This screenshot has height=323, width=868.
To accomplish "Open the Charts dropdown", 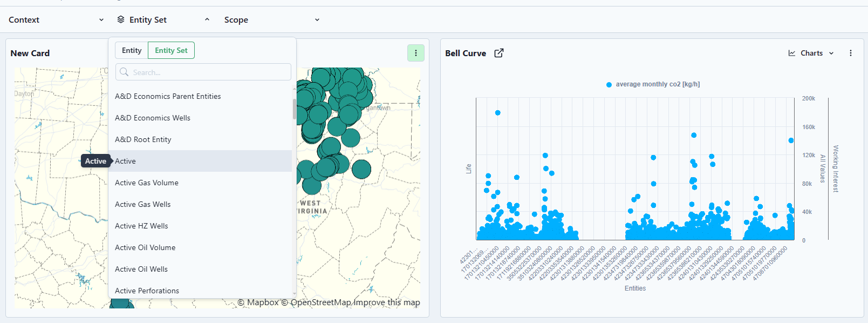I will (811, 53).
